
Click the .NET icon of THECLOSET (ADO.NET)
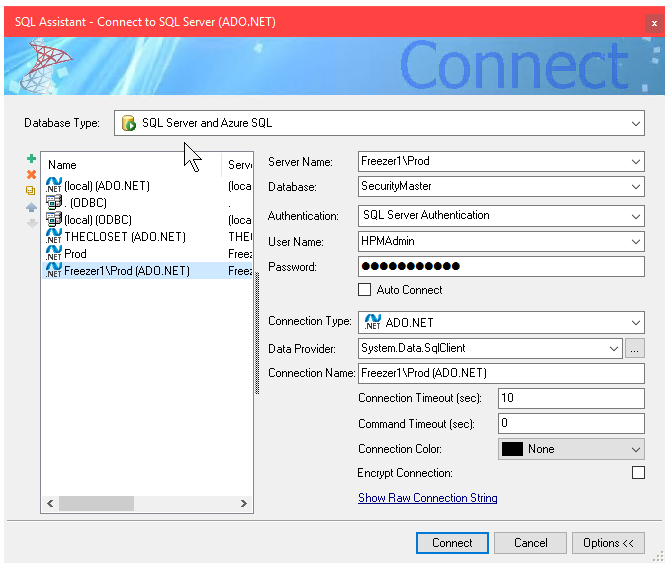point(54,236)
